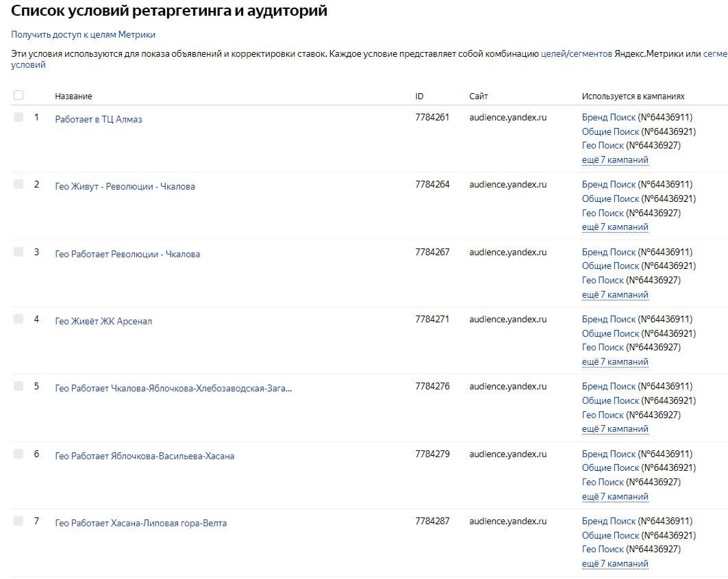Open 'Общие Поиск' campaign in row 3

(x=610, y=266)
